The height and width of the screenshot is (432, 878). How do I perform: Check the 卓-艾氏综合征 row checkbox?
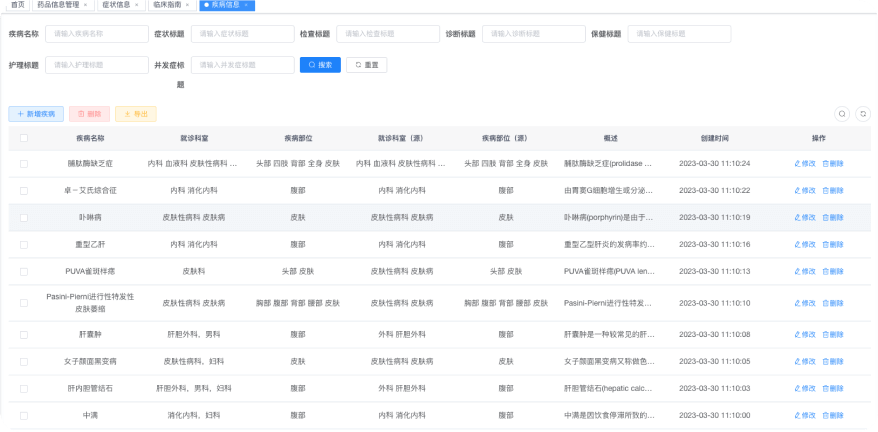click(x=24, y=191)
